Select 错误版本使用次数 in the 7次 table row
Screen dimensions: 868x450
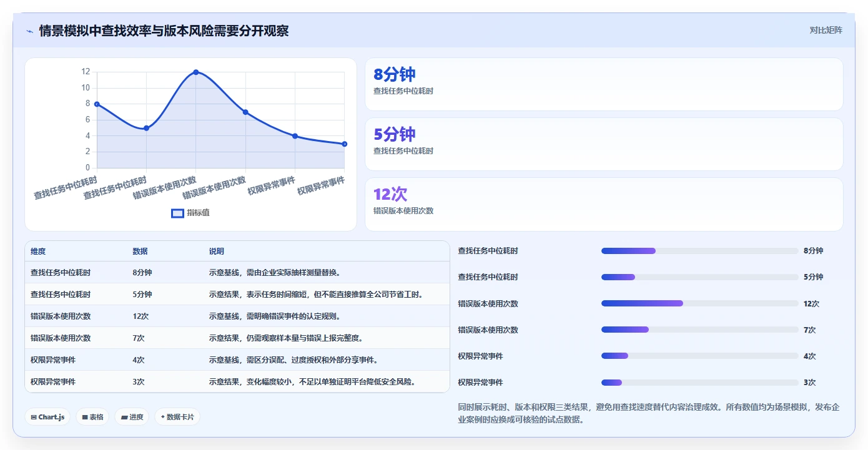tap(61, 338)
